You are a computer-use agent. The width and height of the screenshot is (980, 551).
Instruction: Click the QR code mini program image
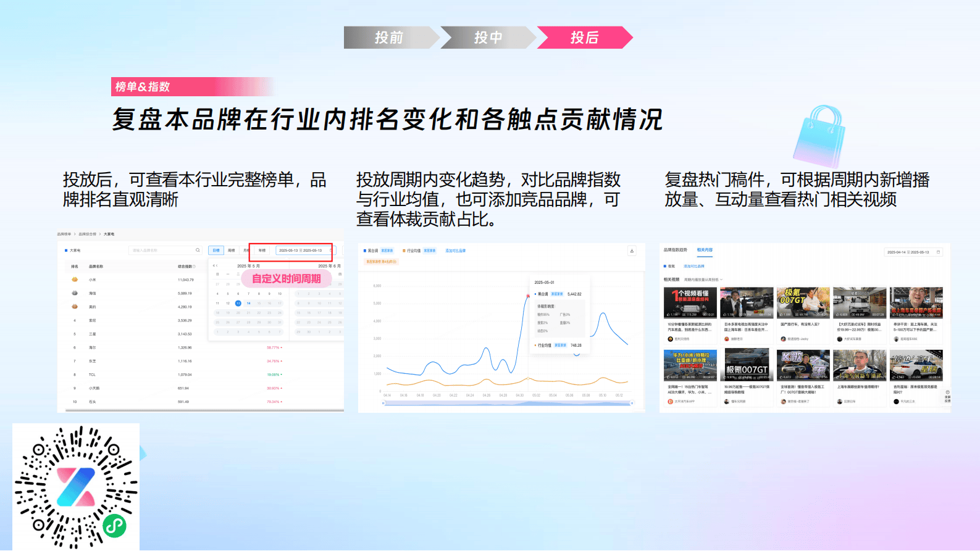pos(76,486)
